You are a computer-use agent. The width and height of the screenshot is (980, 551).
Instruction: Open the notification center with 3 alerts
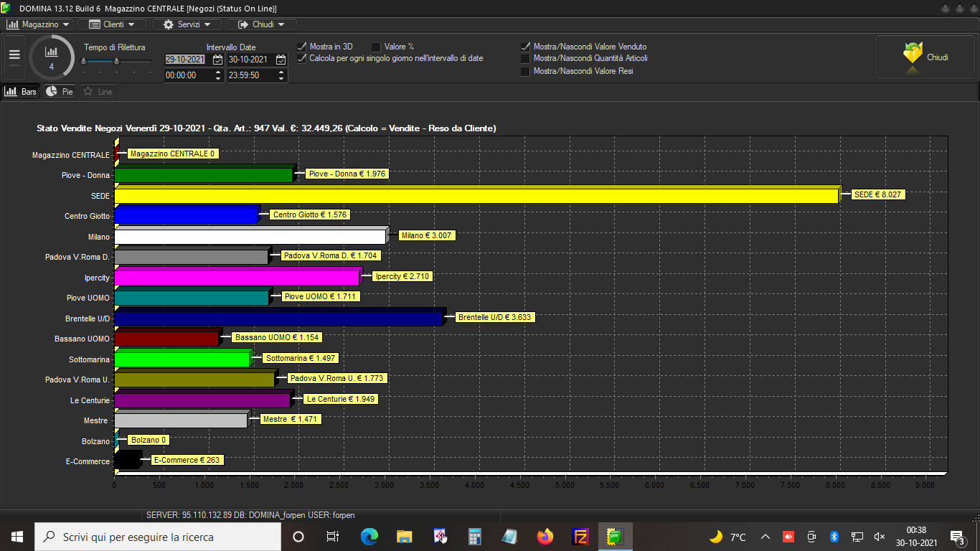(x=957, y=537)
